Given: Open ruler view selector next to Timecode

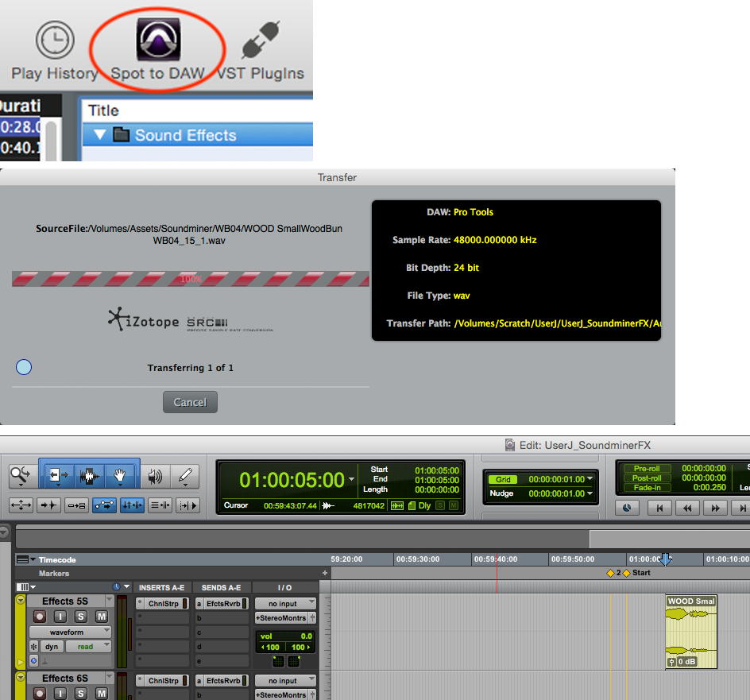Looking at the screenshot, I should 26,560.
